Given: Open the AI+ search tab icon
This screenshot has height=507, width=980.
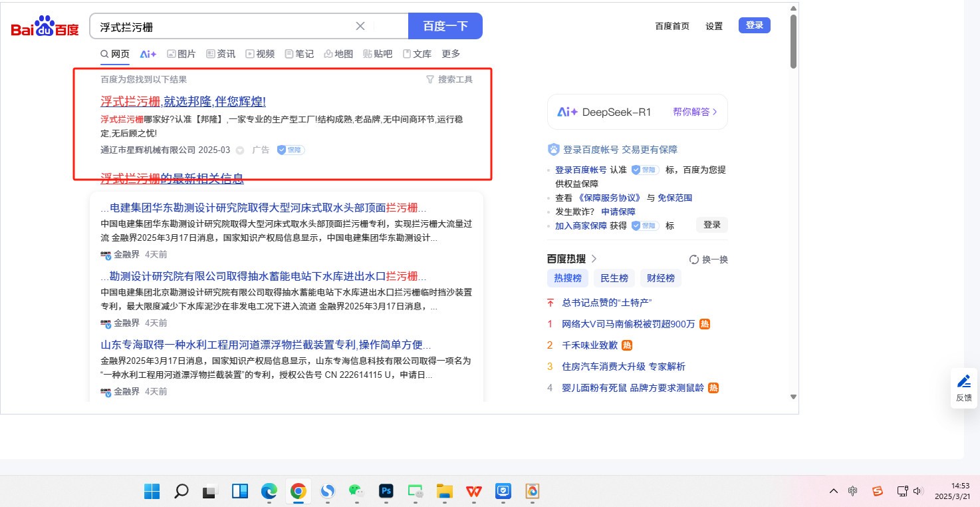Looking at the screenshot, I should 148,54.
